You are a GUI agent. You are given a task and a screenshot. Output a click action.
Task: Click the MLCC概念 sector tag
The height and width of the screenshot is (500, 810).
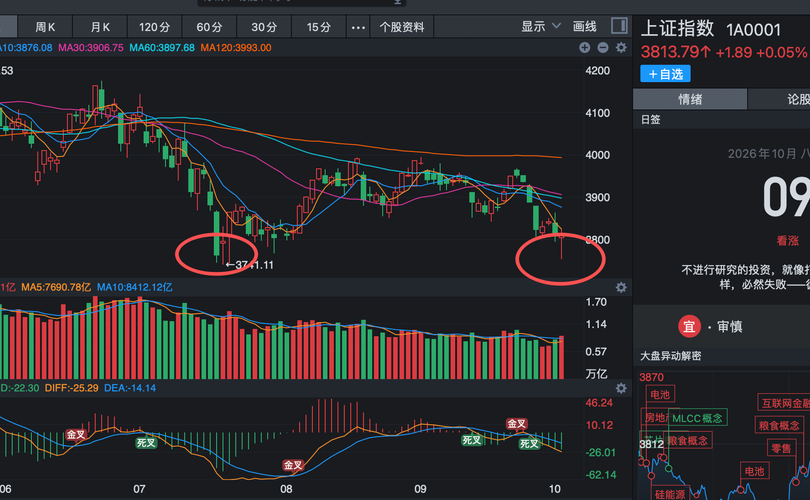click(697, 418)
